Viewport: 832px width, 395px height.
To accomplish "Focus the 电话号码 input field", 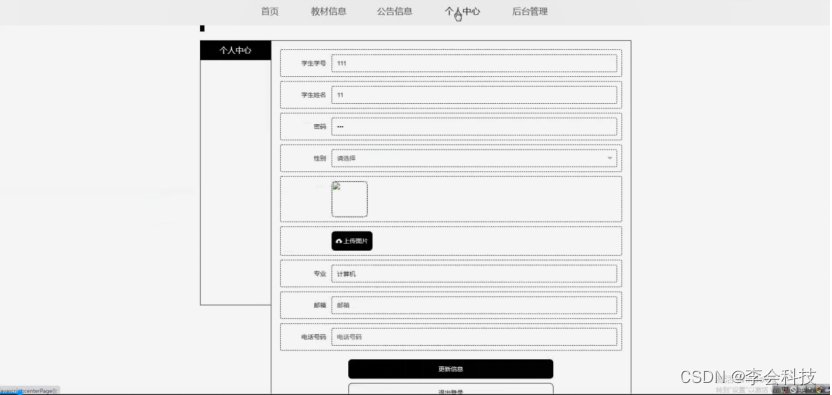I will (x=474, y=337).
